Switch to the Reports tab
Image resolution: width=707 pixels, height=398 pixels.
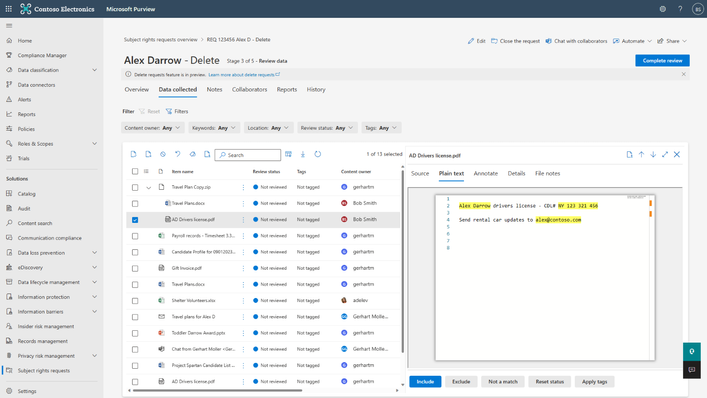tap(287, 90)
